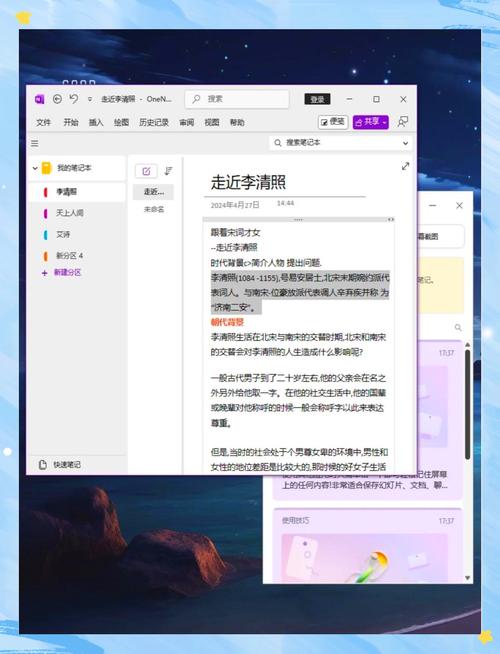Select the 未命名 page in the page list
Image resolution: width=500 pixels, height=654 pixels.
tap(153, 209)
